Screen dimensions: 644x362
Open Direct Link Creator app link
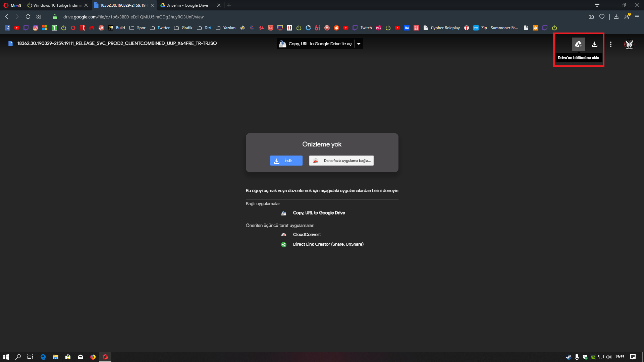(x=328, y=244)
